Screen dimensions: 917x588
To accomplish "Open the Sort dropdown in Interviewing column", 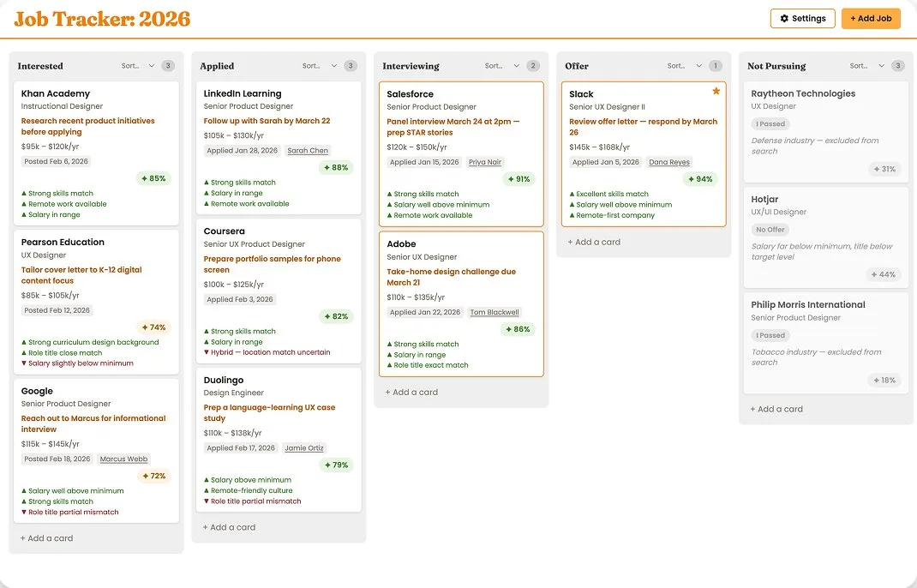I will [501, 66].
